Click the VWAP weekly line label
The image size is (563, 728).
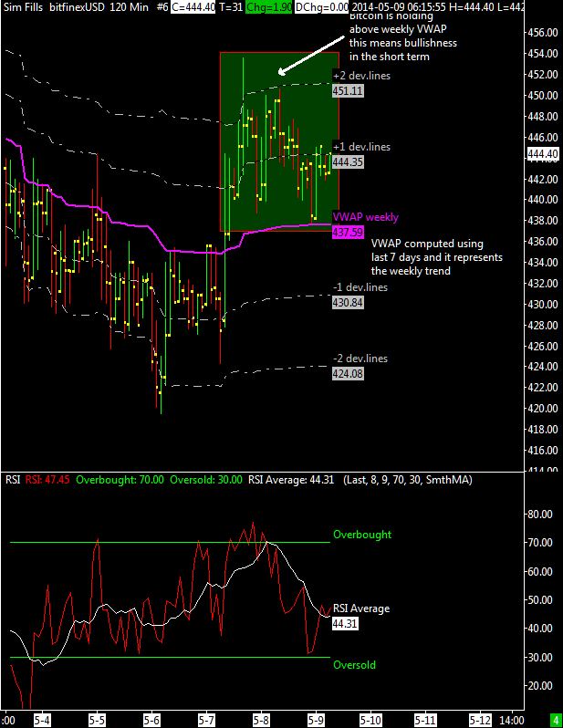click(x=365, y=217)
